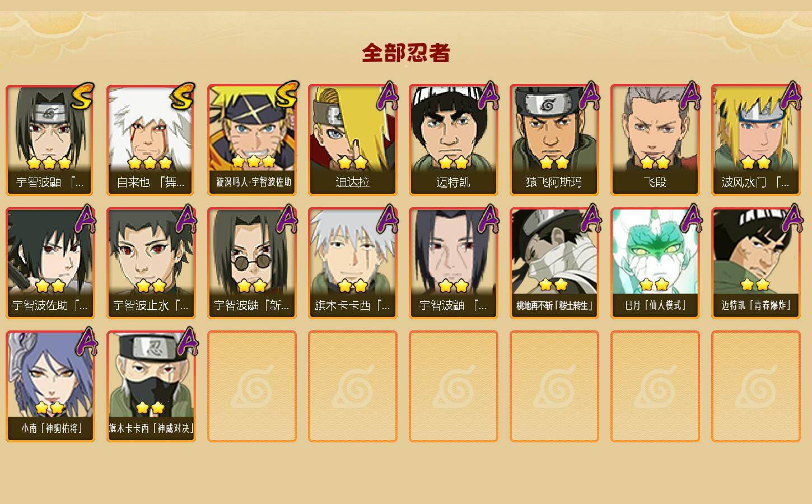Select the 宇智波佐助 card with sword

click(x=50, y=263)
